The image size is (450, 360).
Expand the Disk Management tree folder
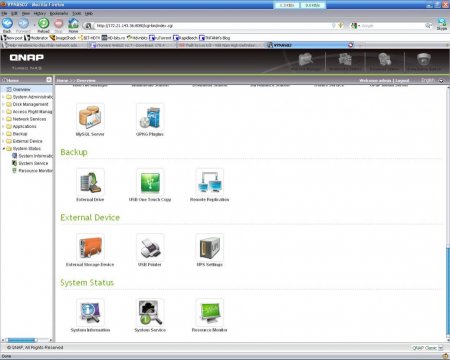pyautogui.click(x=4, y=104)
